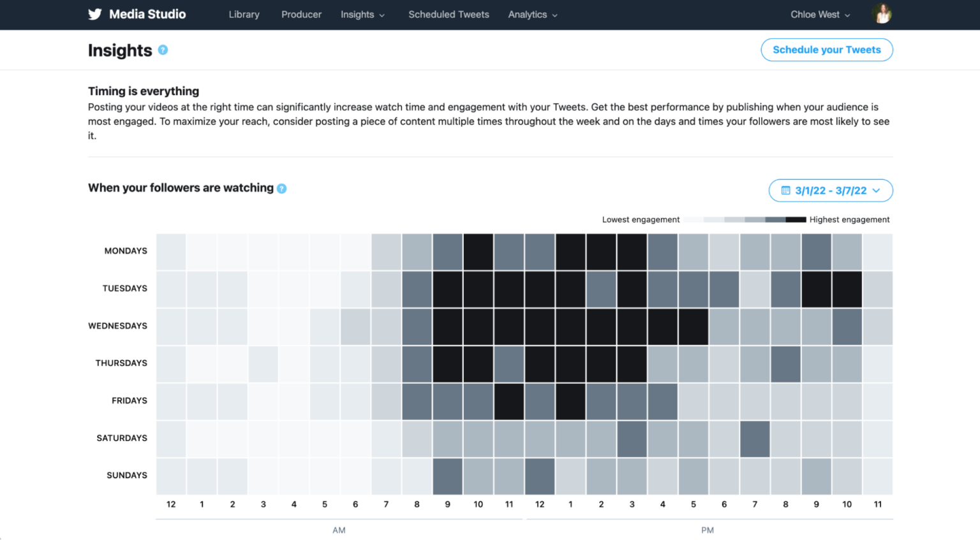980x540 pixels.
Task: Open the Scheduled Tweets page
Action: [449, 14]
